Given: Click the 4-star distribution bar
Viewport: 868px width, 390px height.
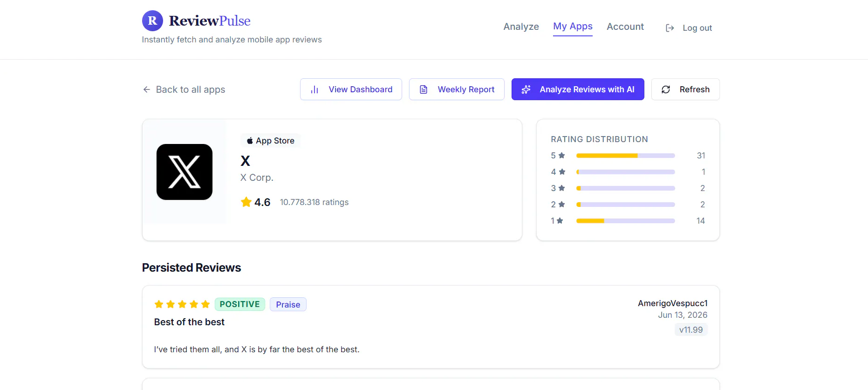Looking at the screenshot, I should [x=625, y=172].
